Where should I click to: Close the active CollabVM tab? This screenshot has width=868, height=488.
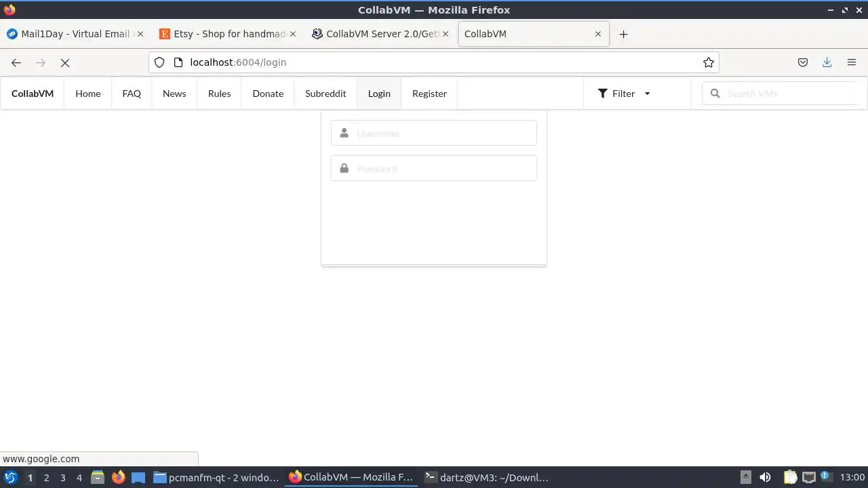(598, 34)
